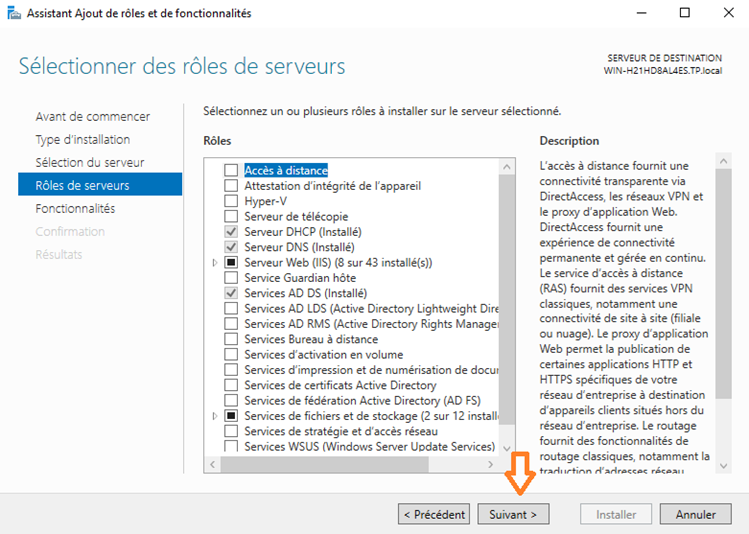749x534 pixels.
Task: Toggle the Serveur Web (IIS) partial checkbox
Action: tap(231, 262)
